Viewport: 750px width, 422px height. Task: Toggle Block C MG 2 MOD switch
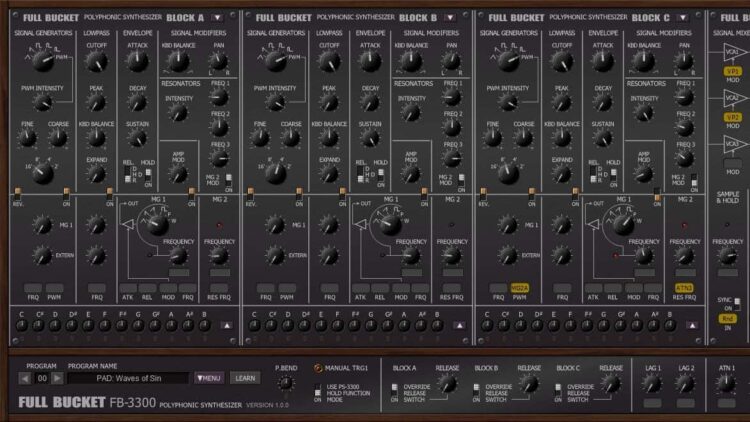(x=694, y=180)
